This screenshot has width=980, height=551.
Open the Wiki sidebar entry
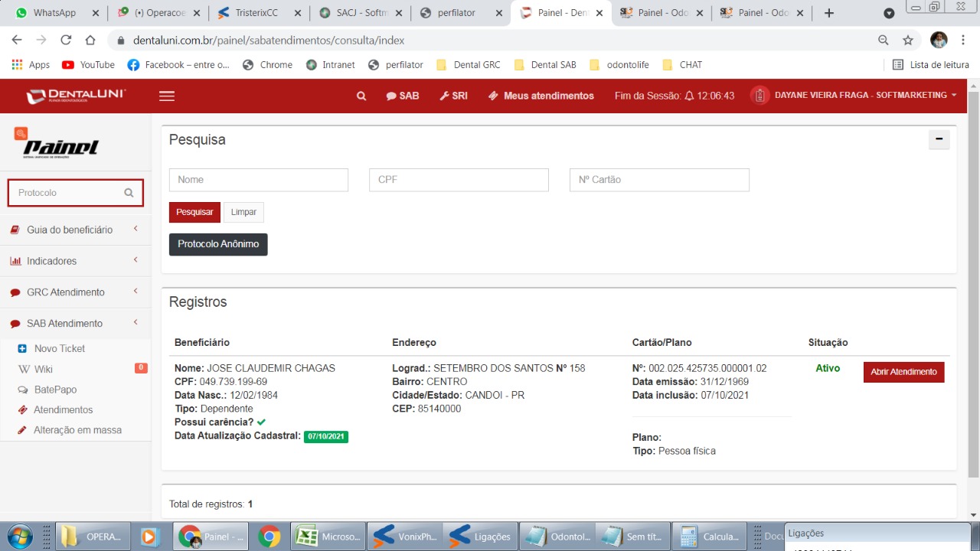click(44, 369)
